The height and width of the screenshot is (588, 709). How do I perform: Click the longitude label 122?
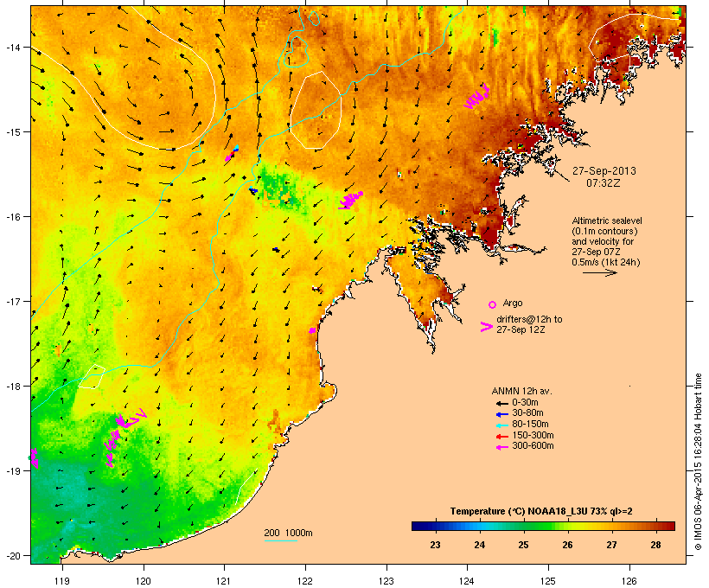[x=305, y=581]
